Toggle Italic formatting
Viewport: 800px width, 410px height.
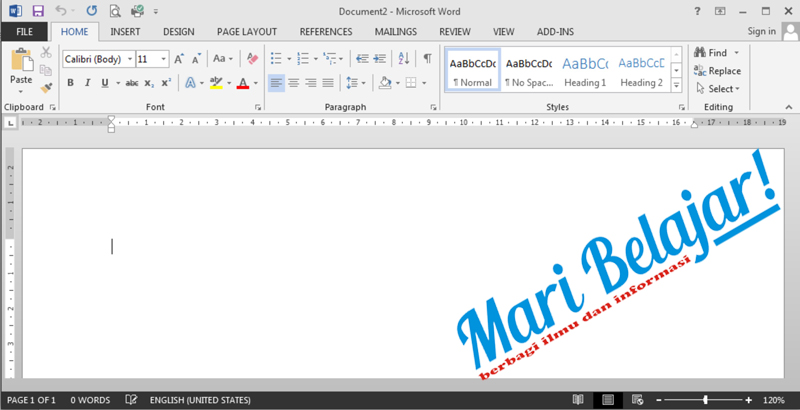point(88,83)
